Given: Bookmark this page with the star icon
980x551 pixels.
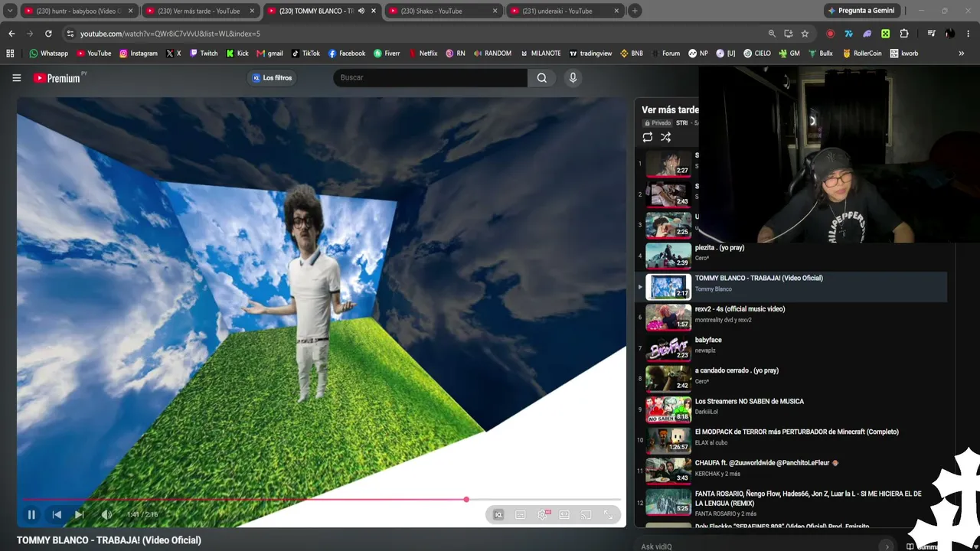Looking at the screenshot, I should (x=805, y=34).
